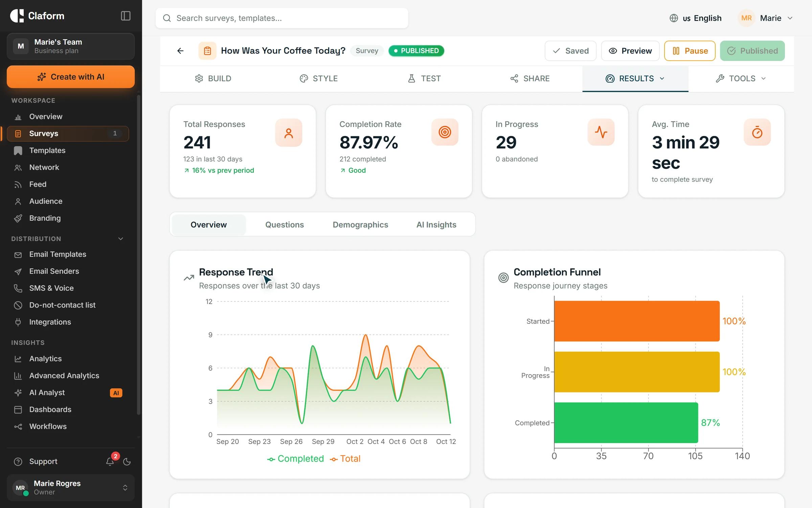Click the In Progress activity icon
This screenshot has width=812, height=508.
601,132
